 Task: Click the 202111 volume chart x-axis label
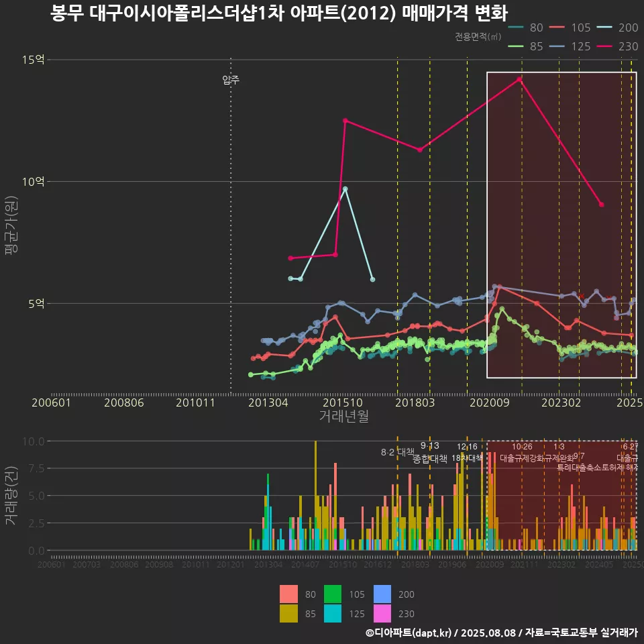point(525,565)
